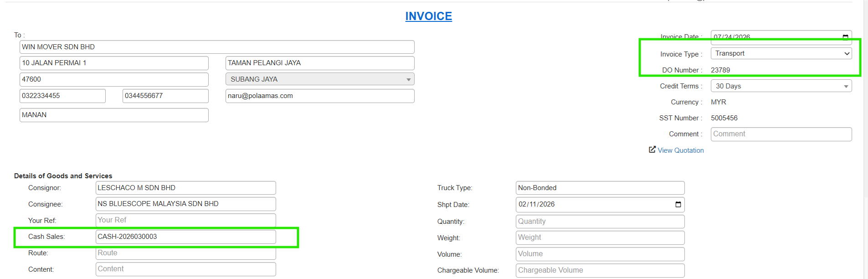The width and height of the screenshot is (868, 279).
Task: Click the 0344556677 phone field
Action: 165,96
